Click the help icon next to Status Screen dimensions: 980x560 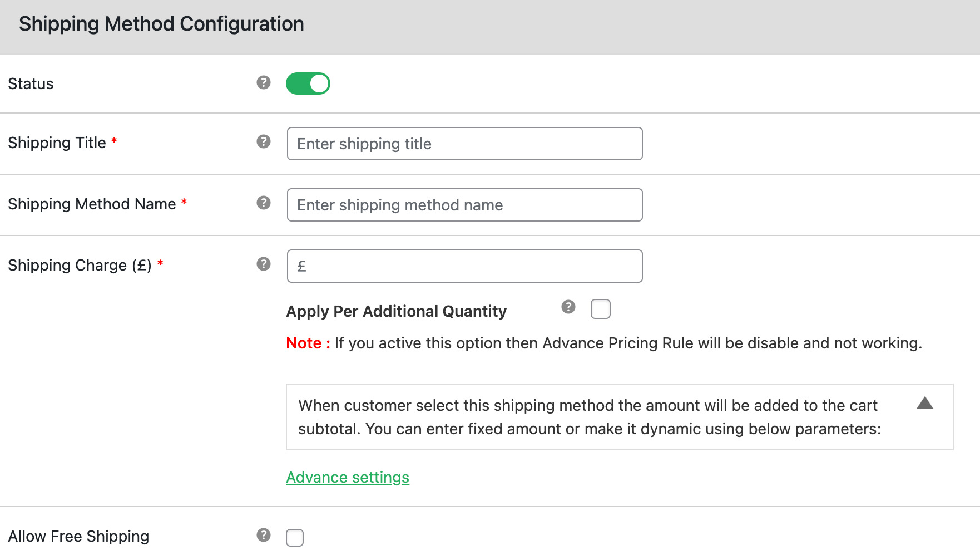(x=264, y=83)
